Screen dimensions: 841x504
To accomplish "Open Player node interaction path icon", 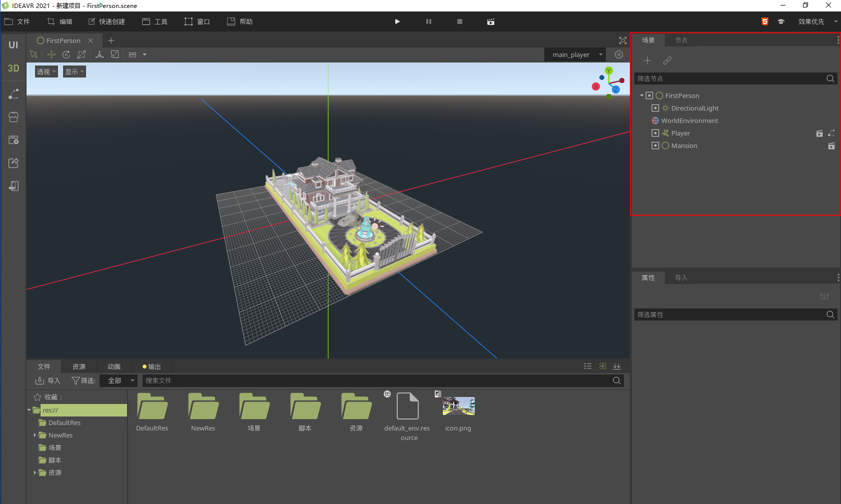I will (x=831, y=133).
